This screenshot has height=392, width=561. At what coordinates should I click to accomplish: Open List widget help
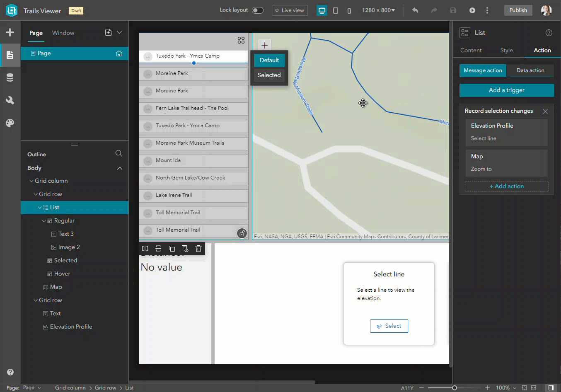click(x=549, y=33)
